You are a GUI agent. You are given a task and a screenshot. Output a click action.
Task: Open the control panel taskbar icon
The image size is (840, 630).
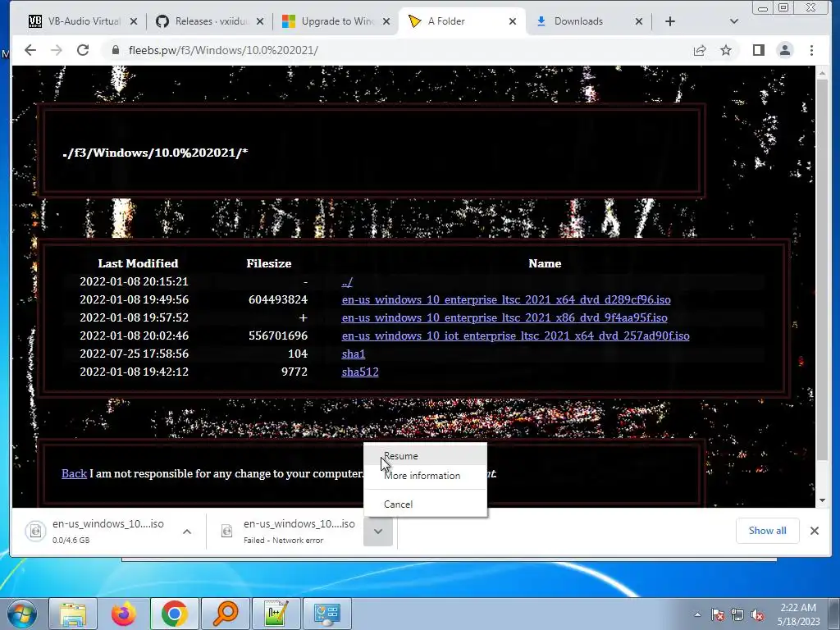[327, 614]
